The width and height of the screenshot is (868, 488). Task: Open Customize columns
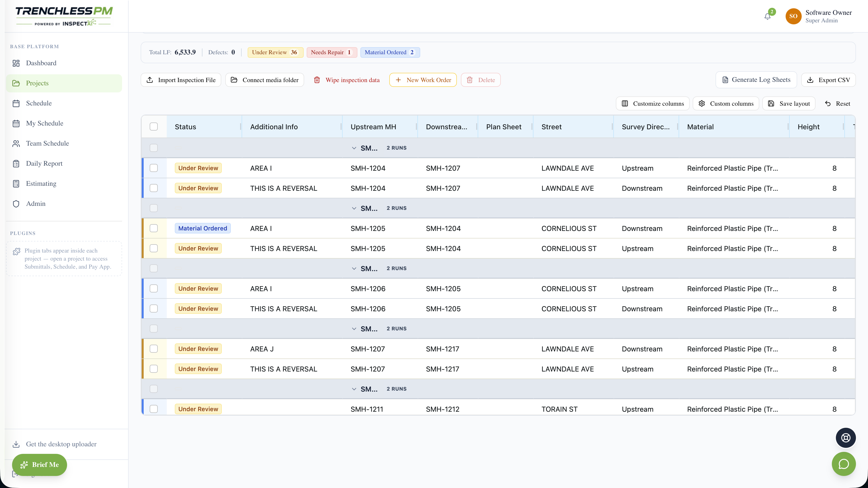653,103
